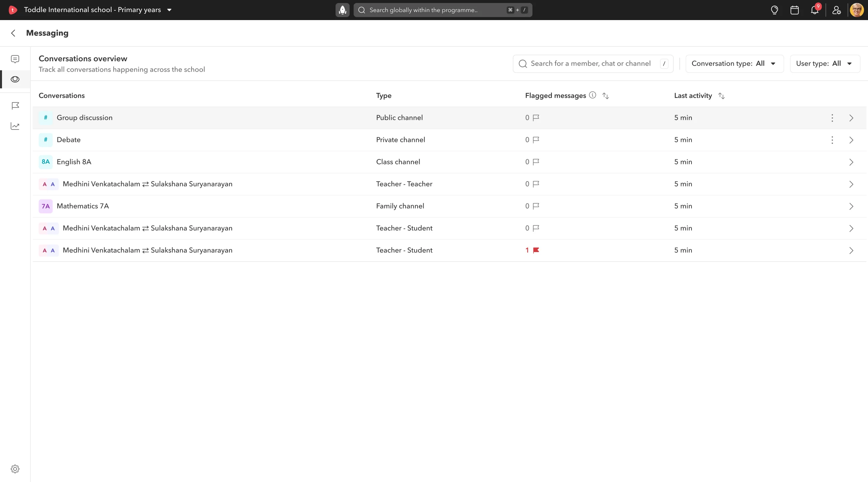This screenshot has width=868, height=482.
Task: Open the lightbulb help icon
Action: 774,10
